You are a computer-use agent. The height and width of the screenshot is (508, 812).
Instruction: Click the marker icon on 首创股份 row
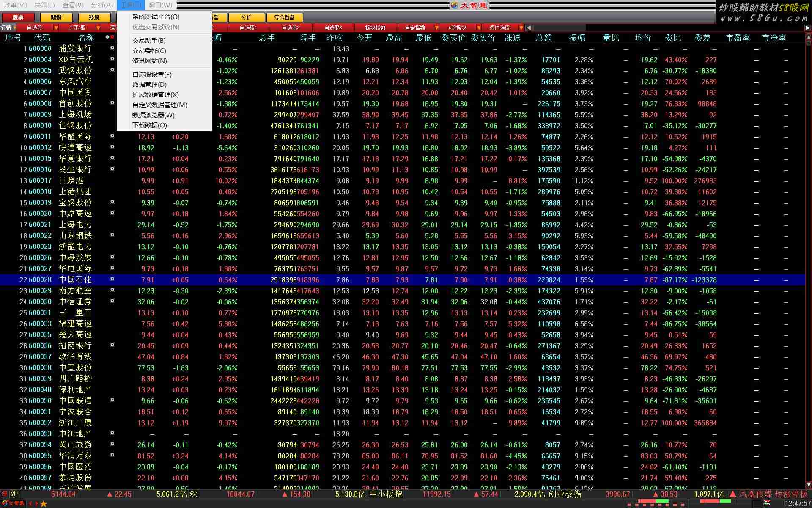tap(112, 103)
